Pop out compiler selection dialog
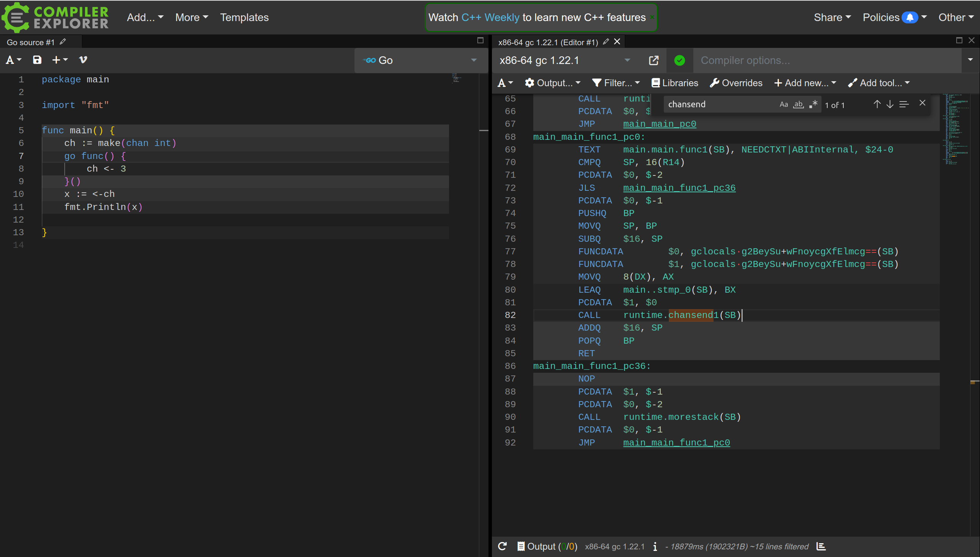Image resolution: width=980 pixels, height=557 pixels. 654,60
